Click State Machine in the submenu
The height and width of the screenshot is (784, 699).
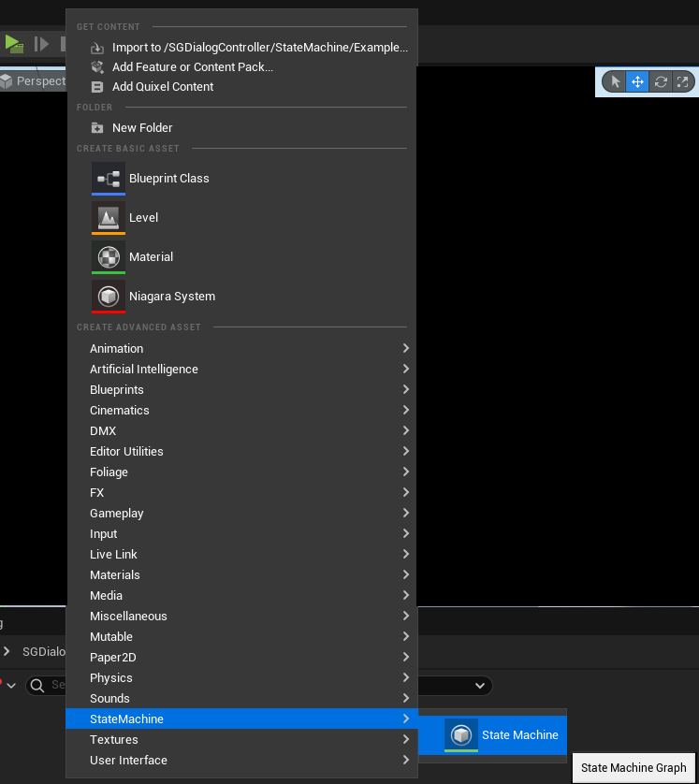pos(492,735)
